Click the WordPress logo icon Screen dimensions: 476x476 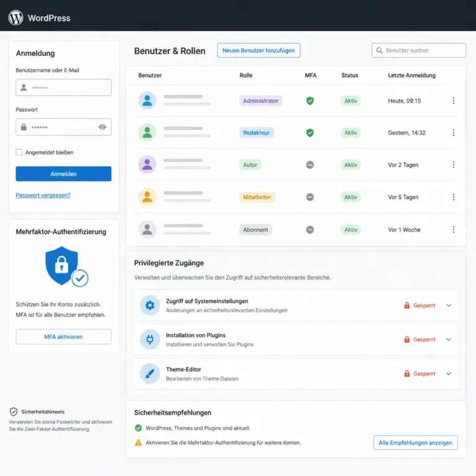point(15,17)
